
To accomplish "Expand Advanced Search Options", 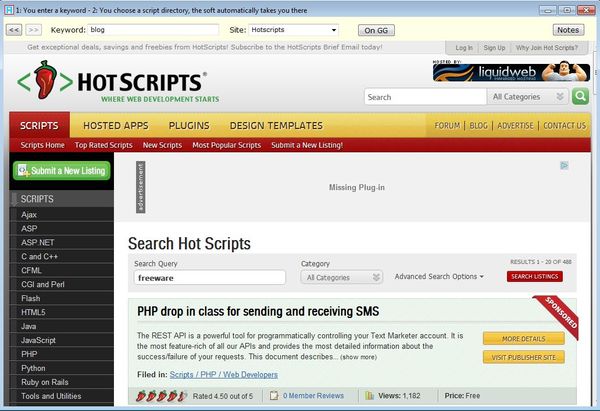I will [x=439, y=276].
